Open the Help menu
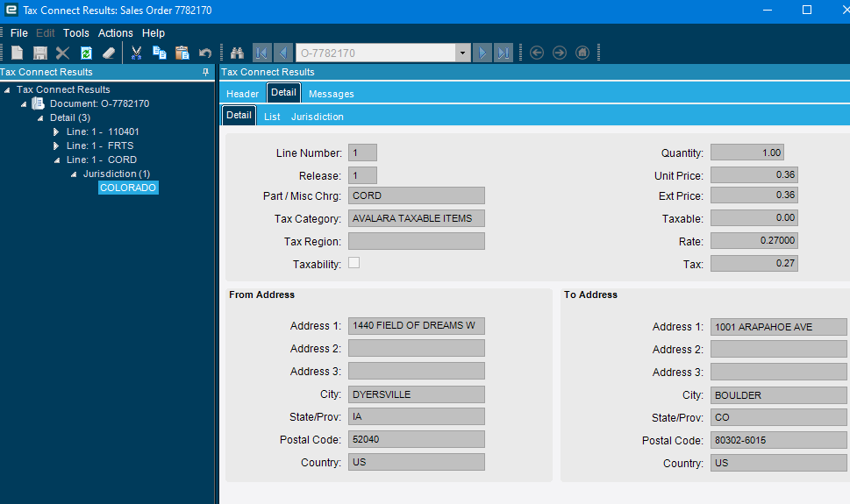This screenshot has height=504, width=850. click(154, 33)
